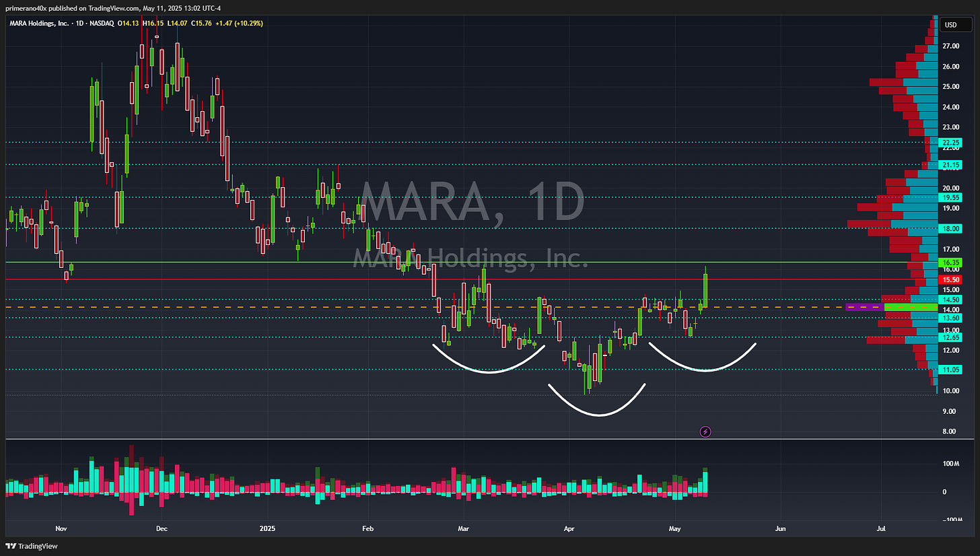Click the +1.47 (+10.29%) change value
This screenshot has width=980, height=556.
click(x=240, y=24)
